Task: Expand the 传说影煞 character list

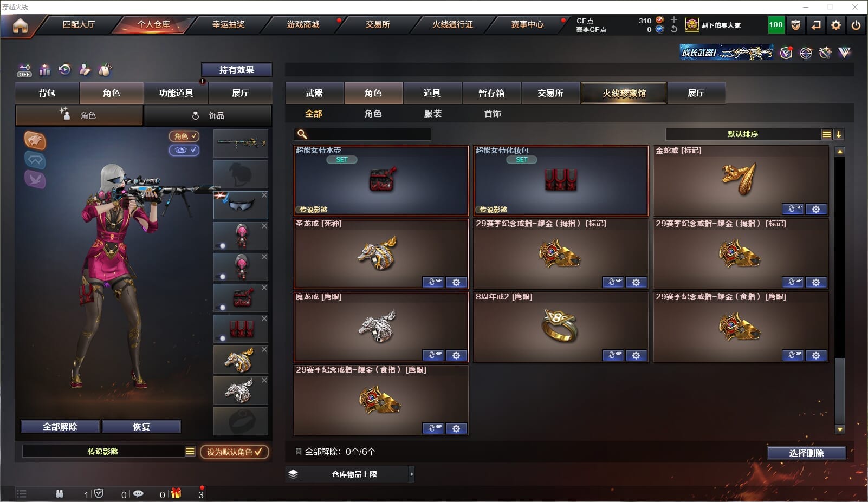Action: [190, 451]
